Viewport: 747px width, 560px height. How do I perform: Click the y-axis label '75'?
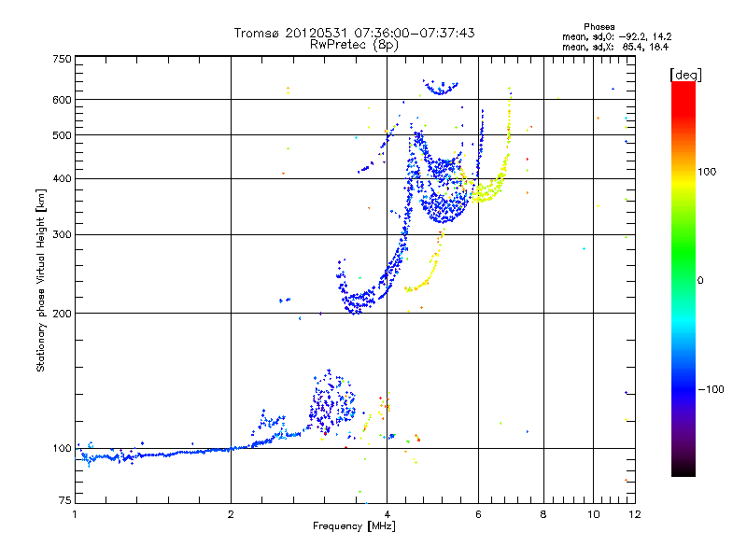click(65, 500)
